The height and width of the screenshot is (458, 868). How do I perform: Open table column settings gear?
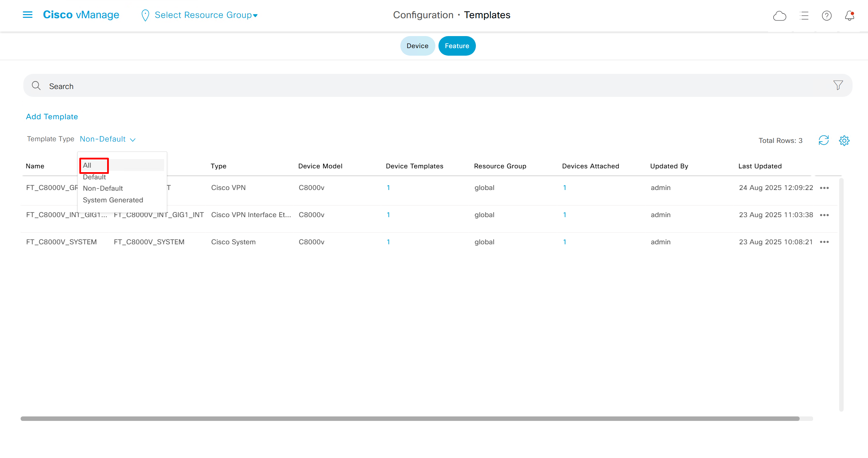pos(844,140)
